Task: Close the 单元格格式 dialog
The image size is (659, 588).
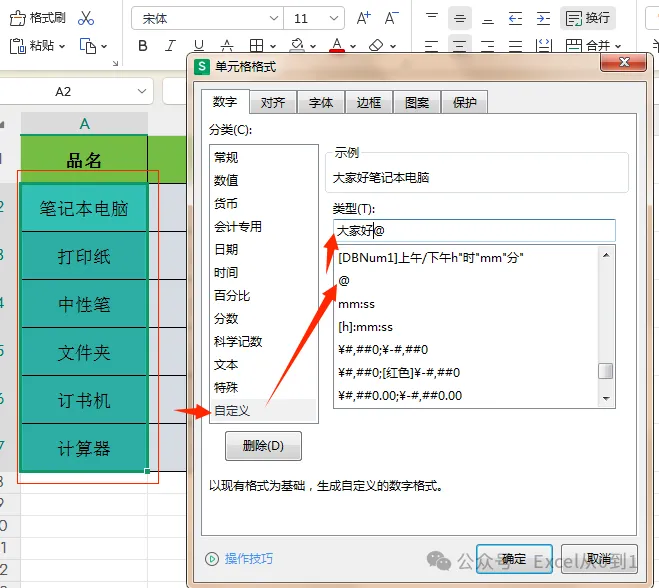Action: (624, 63)
